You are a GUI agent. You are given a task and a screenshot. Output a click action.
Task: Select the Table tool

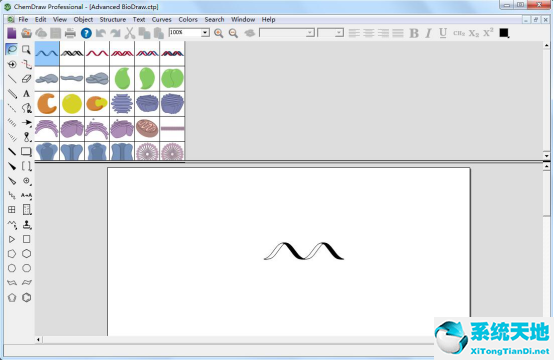tap(12, 209)
